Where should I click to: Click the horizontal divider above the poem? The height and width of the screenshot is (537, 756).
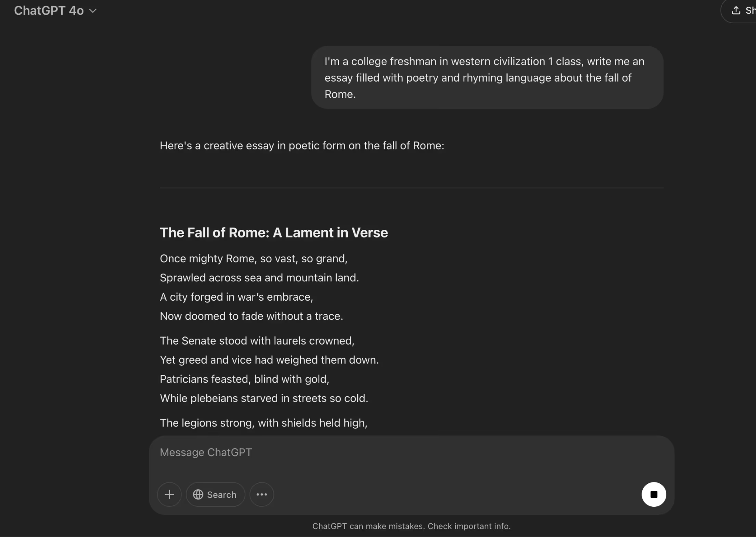coord(411,188)
